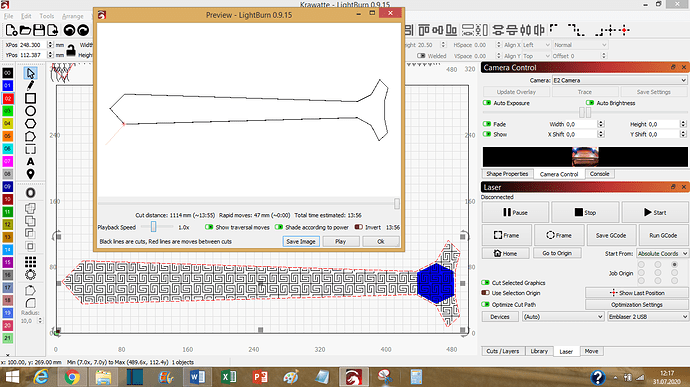
Task: Choose the Text tool letter A
Action: click(x=30, y=162)
